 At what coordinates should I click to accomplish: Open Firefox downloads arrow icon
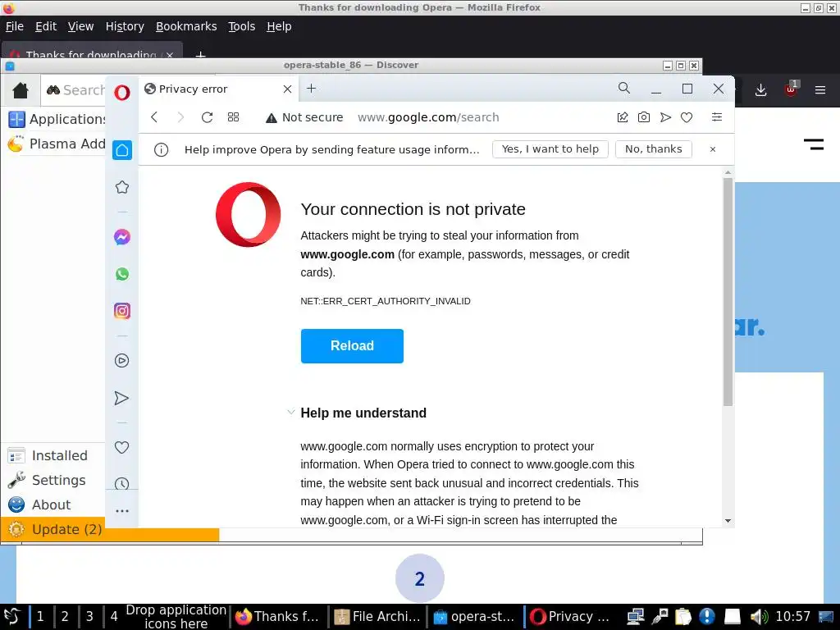(760, 90)
